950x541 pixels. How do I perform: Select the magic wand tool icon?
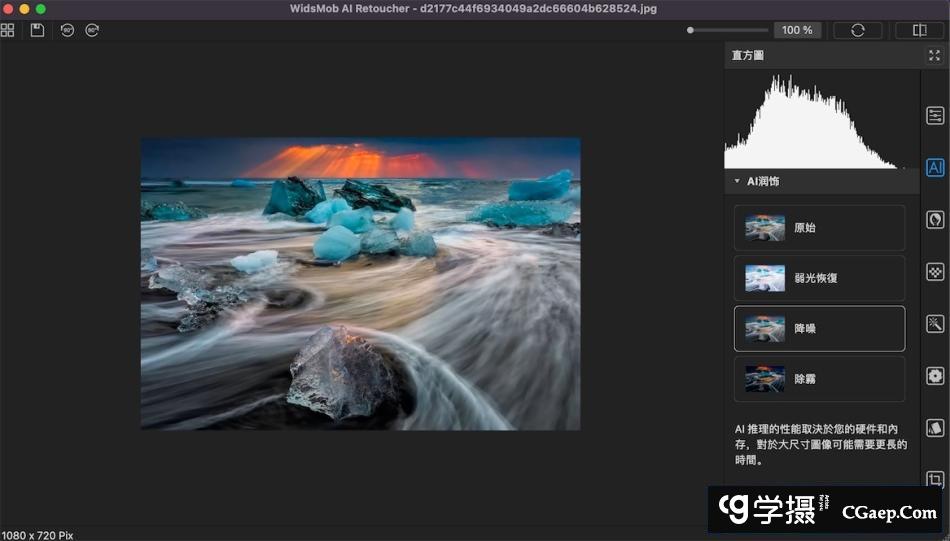click(935, 323)
